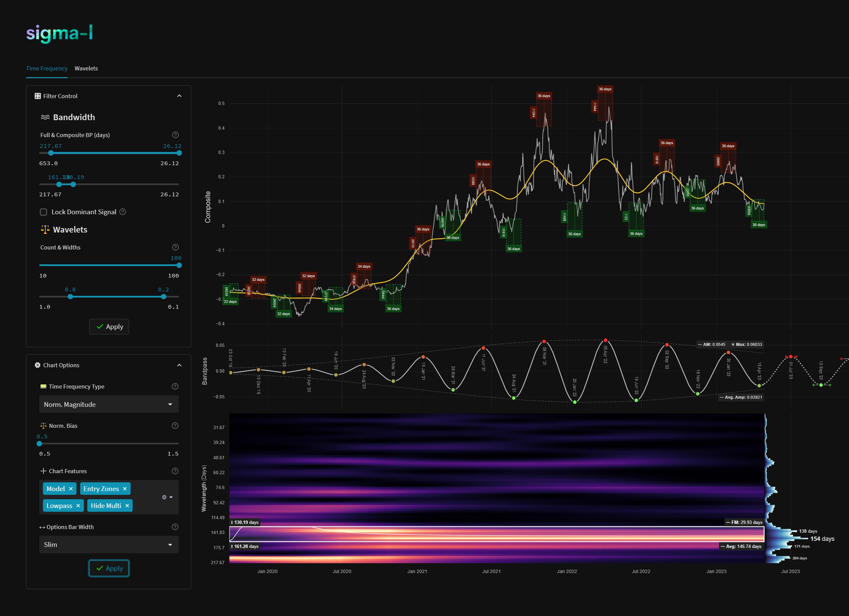Click the 06 Nov '21 bandpass peak marker
This screenshot has height=616, width=849.
point(544,342)
